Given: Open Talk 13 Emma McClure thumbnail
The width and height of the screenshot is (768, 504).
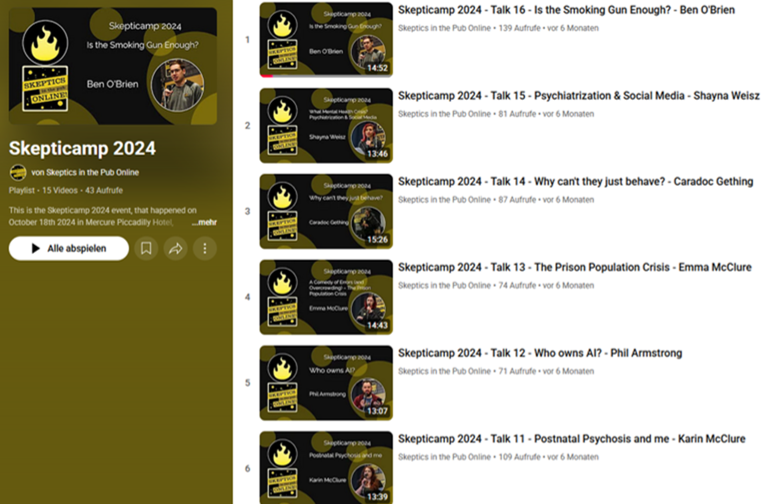Looking at the screenshot, I should click(x=326, y=297).
